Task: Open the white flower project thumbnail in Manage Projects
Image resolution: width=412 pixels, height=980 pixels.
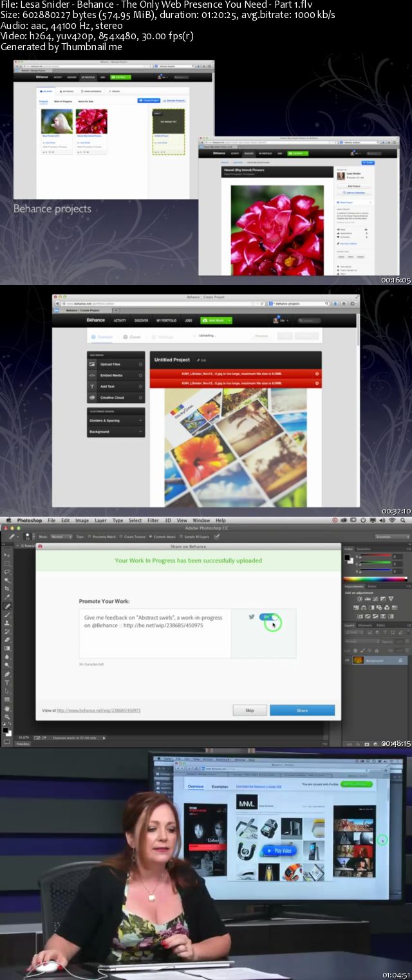Action: tap(57, 121)
